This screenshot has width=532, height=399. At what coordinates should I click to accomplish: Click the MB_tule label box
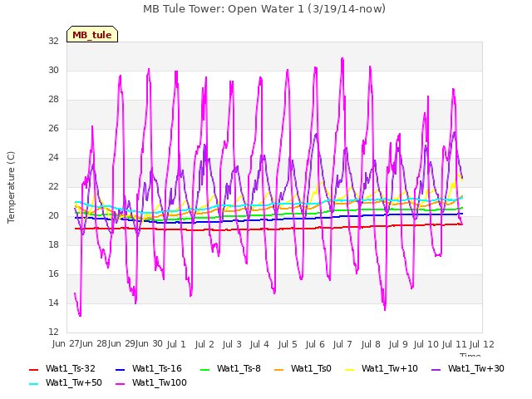(92, 34)
